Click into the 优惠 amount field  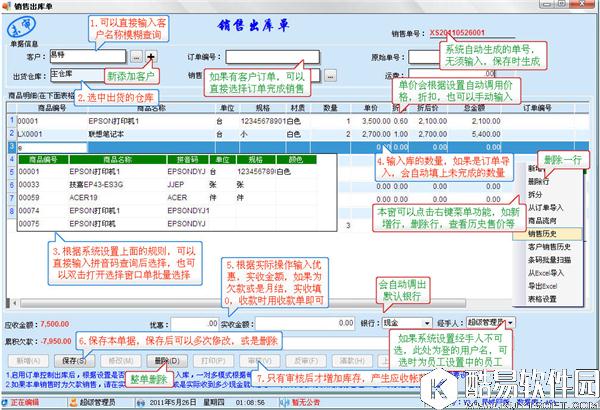coord(194,324)
